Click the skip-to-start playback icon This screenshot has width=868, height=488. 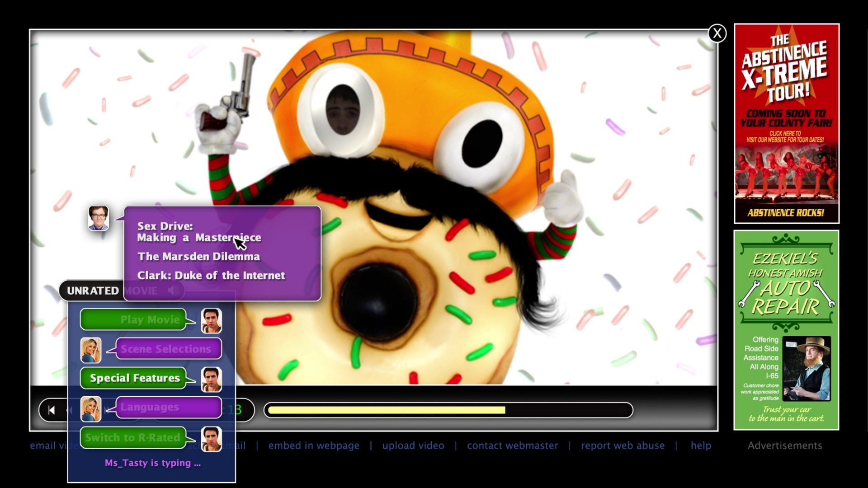[x=52, y=410]
